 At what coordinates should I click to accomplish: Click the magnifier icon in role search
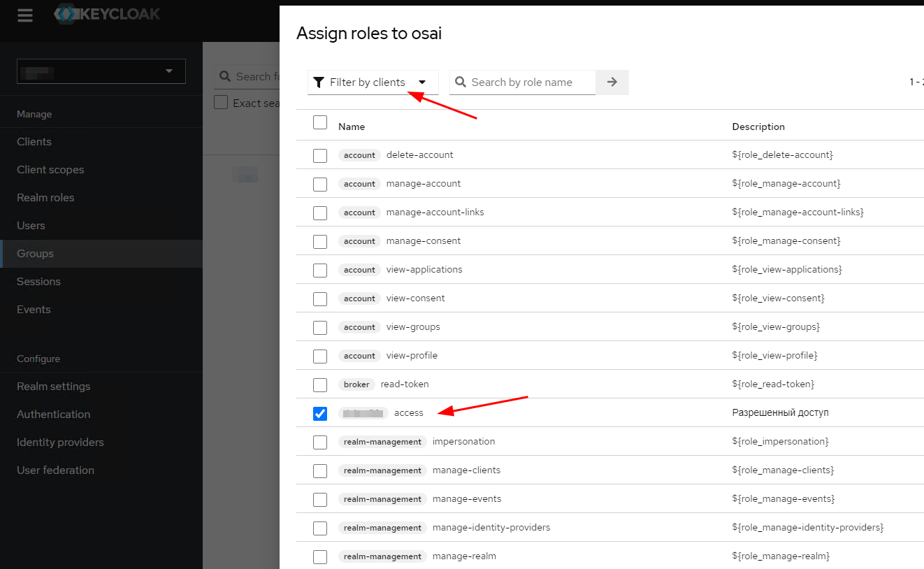[461, 82]
